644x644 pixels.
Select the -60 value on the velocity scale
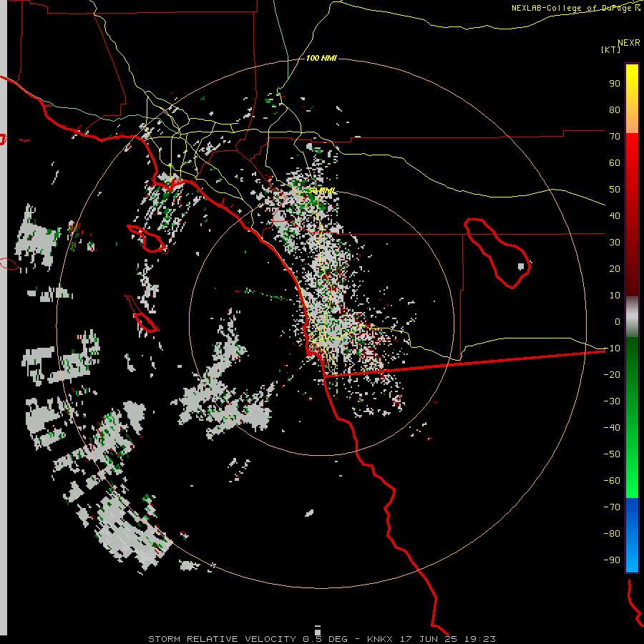click(x=612, y=481)
